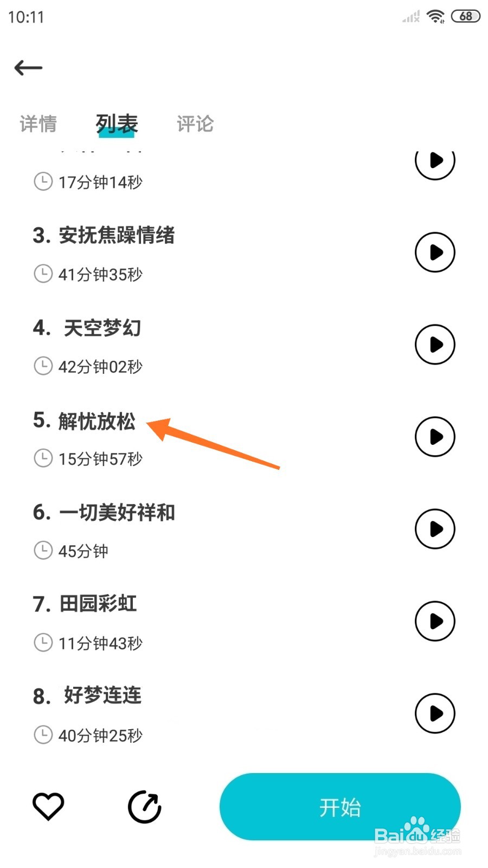The width and height of the screenshot is (488, 868).
Task: Play track 3 安抚焦躁情绪
Action: 435,252
